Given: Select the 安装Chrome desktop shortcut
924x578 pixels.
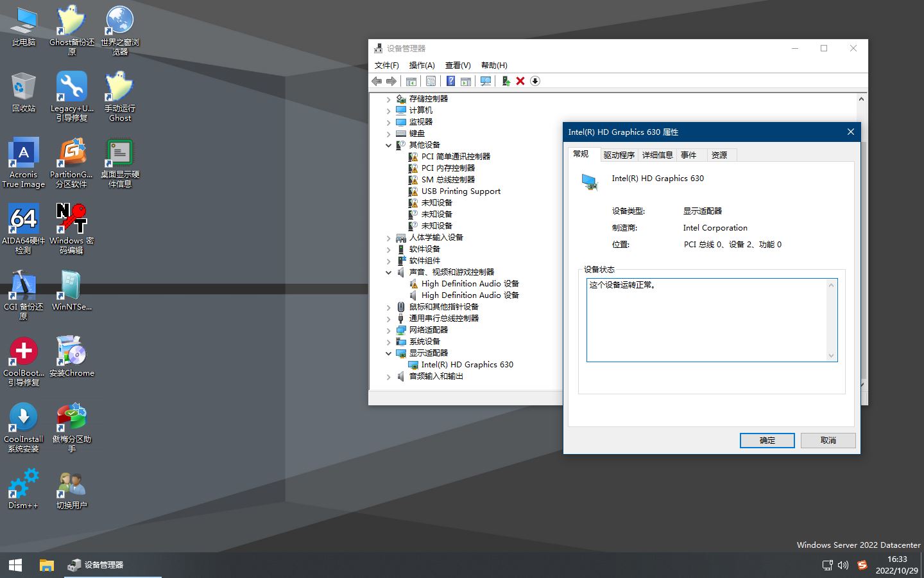Looking at the screenshot, I should click(71, 357).
